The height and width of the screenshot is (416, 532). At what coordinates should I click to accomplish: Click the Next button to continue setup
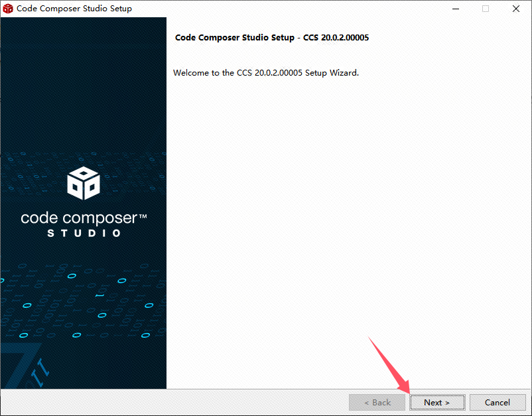pyautogui.click(x=437, y=403)
